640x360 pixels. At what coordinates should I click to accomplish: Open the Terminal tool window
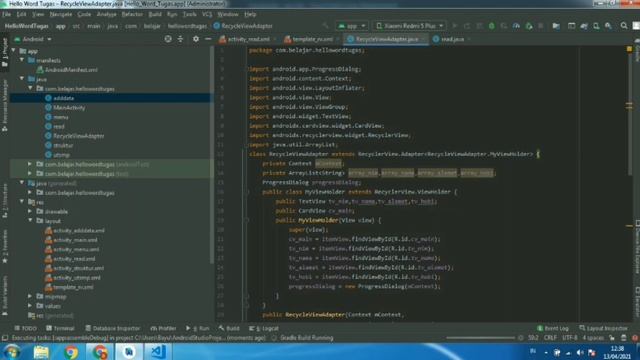(x=60, y=329)
